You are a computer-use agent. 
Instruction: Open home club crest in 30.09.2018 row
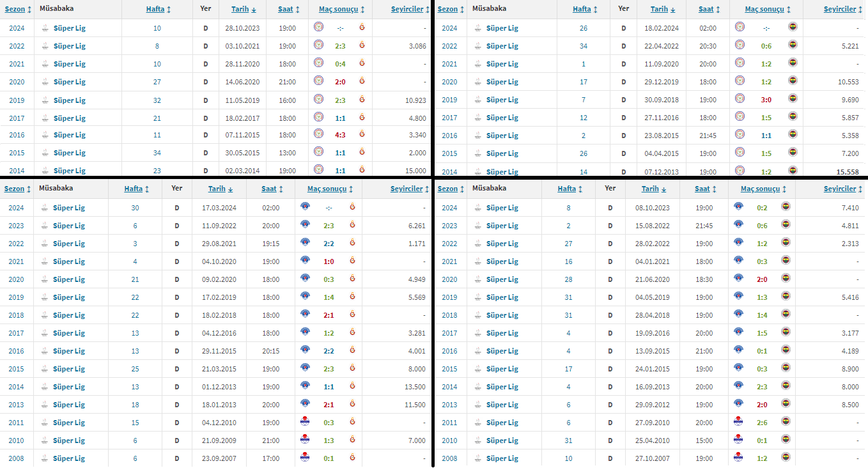point(740,98)
